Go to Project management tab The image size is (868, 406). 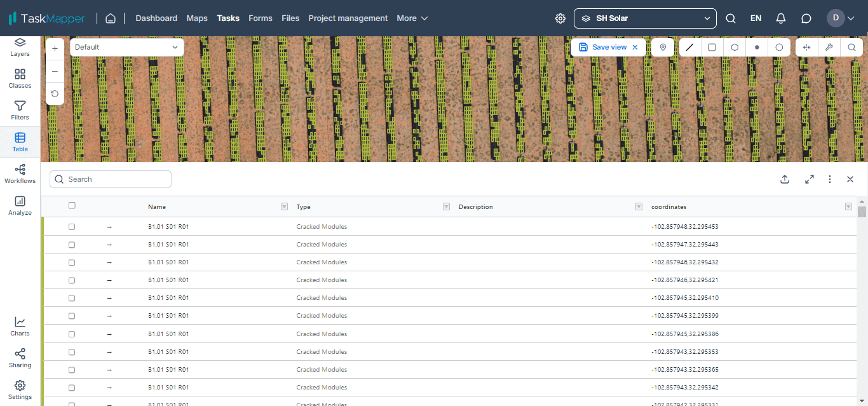coord(348,18)
